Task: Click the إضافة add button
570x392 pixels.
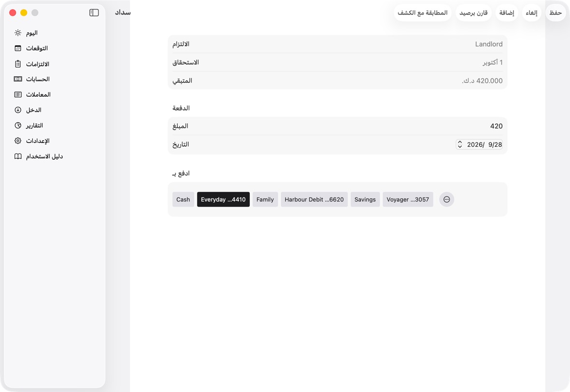Action: pos(507,13)
